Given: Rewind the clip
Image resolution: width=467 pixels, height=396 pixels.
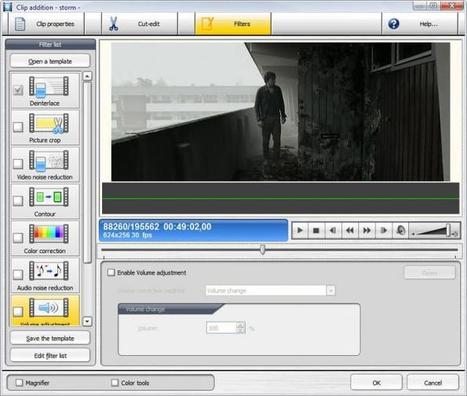Looking at the screenshot, I should pyautogui.click(x=350, y=230).
